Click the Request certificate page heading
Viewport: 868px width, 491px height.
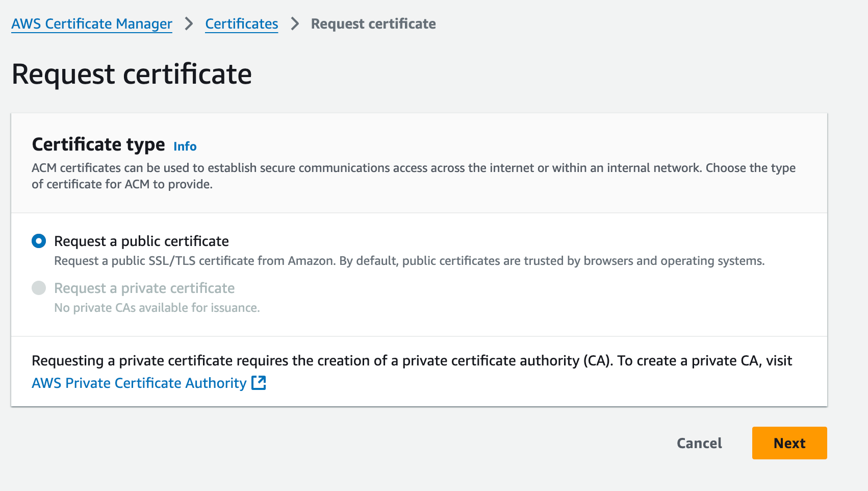[132, 75]
